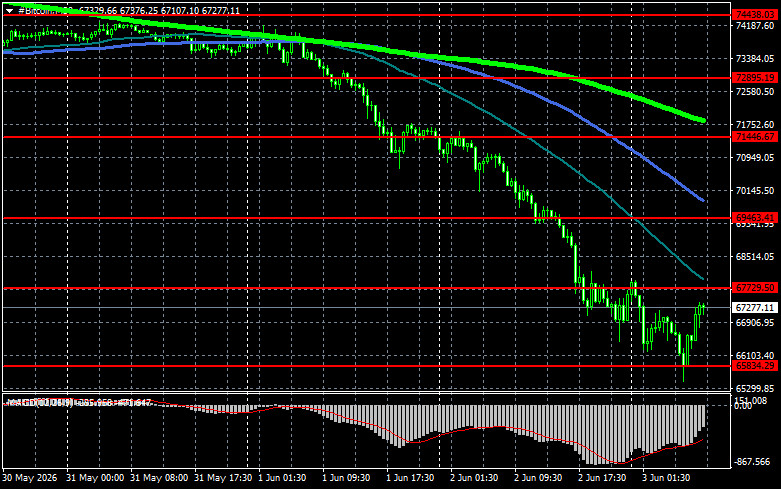Click the 30 May 2026 date label
The image size is (781, 489).
coord(30,478)
